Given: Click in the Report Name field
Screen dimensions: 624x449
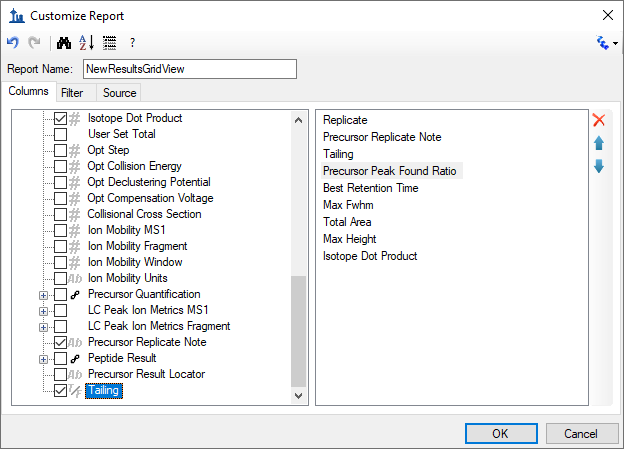Looking at the screenshot, I should (x=190, y=69).
